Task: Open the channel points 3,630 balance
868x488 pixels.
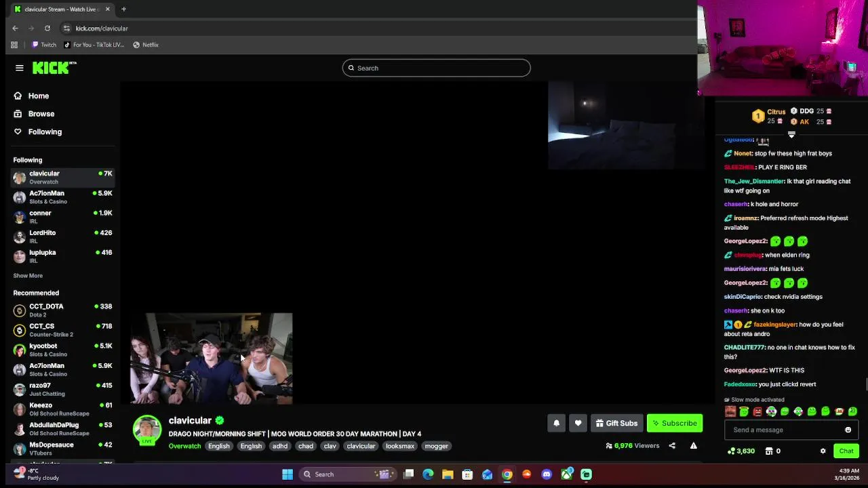Action: tap(741, 451)
